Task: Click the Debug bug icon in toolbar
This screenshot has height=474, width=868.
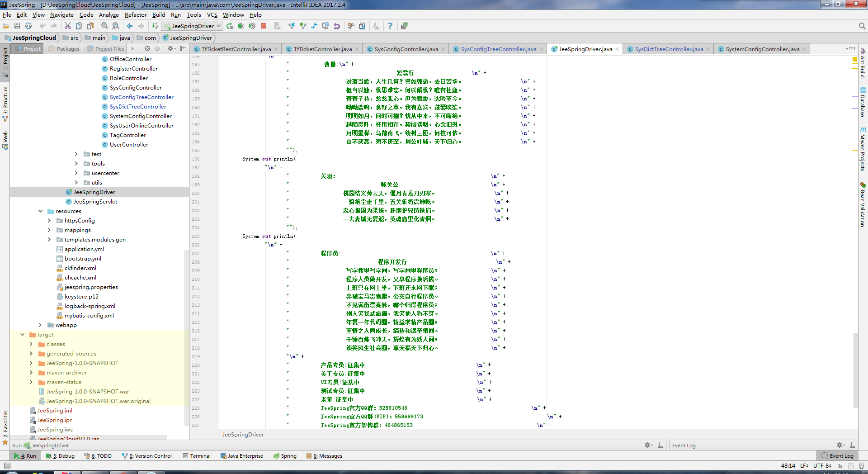Action: pyautogui.click(x=241, y=26)
